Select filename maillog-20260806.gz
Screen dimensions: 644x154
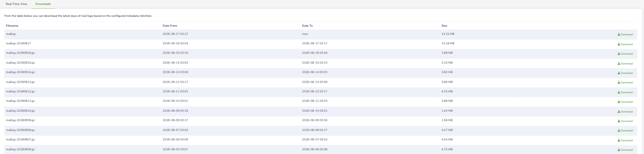[x=20, y=149]
